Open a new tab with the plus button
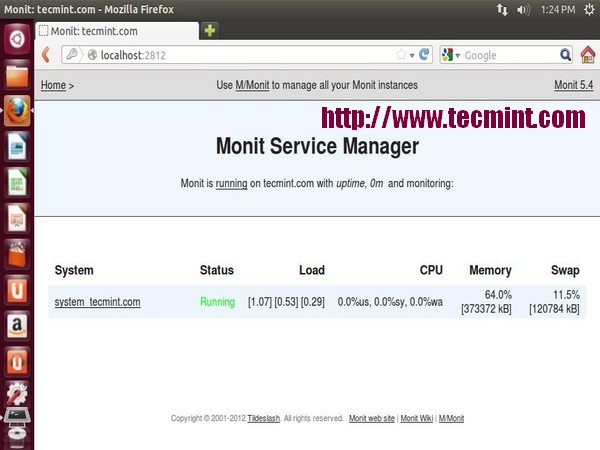 [x=210, y=30]
